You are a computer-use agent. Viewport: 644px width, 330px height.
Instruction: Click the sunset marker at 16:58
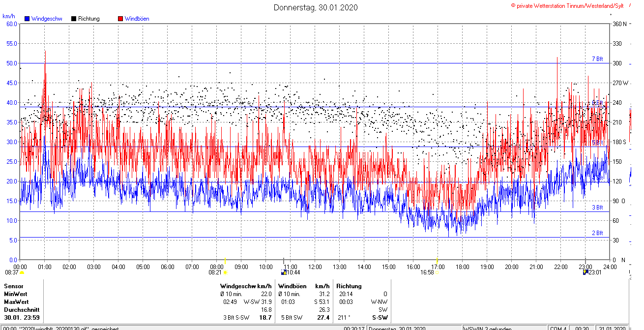(x=437, y=272)
